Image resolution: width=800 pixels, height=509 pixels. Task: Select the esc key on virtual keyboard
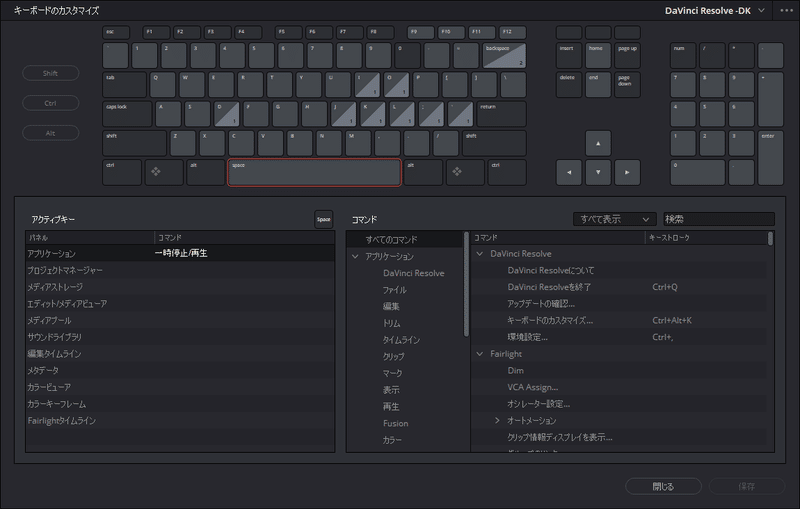click(x=116, y=33)
